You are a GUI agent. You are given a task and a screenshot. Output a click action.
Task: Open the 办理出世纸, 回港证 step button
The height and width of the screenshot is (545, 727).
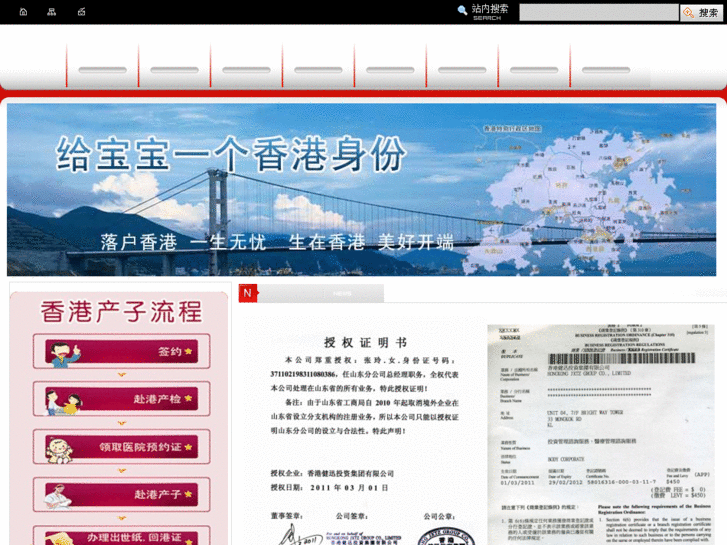pyautogui.click(x=121, y=536)
